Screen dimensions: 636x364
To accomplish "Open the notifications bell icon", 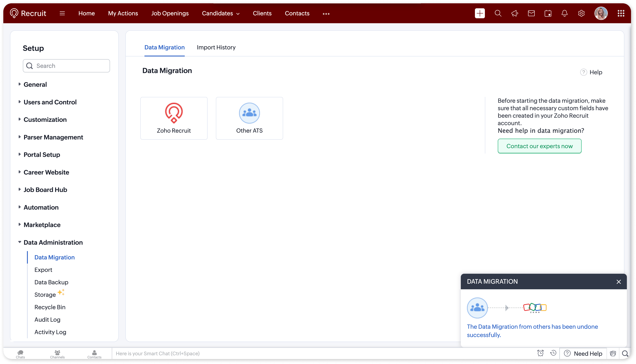I will 564,13.
